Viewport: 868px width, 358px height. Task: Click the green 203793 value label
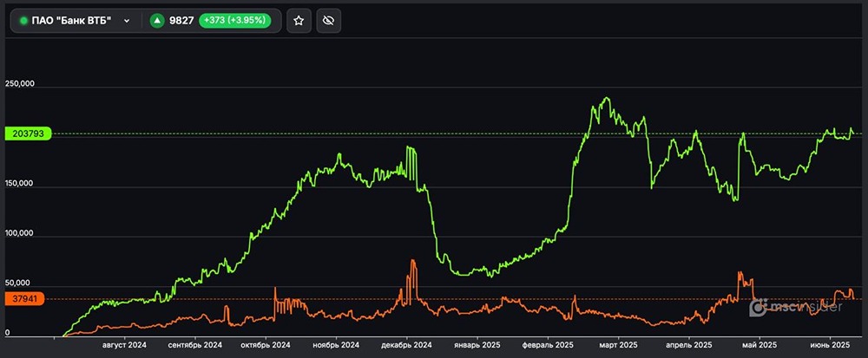[29, 133]
